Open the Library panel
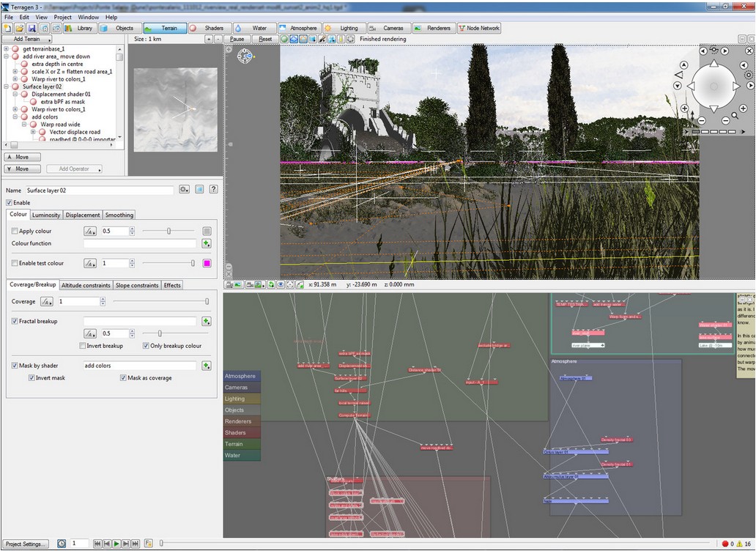 click(x=79, y=29)
